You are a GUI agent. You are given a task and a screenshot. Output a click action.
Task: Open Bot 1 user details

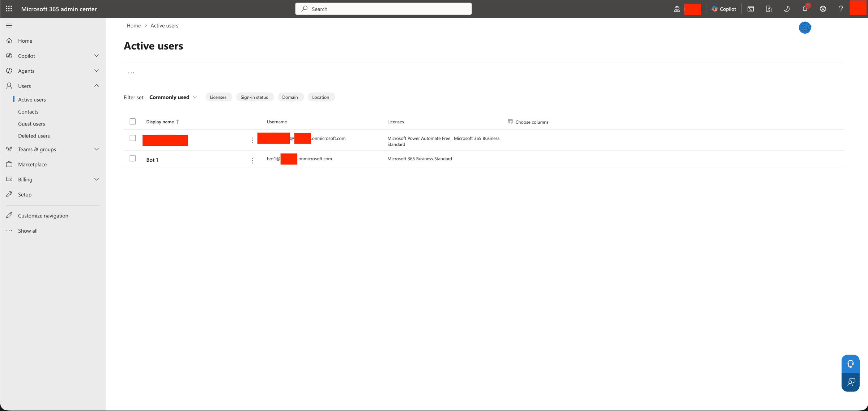[152, 160]
